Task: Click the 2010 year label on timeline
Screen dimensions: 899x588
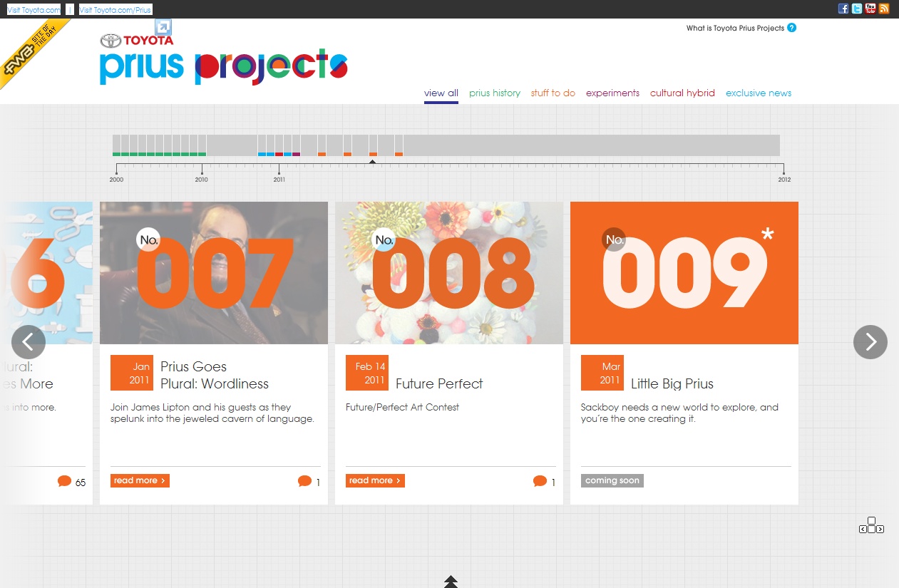Action: (x=202, y=180)
